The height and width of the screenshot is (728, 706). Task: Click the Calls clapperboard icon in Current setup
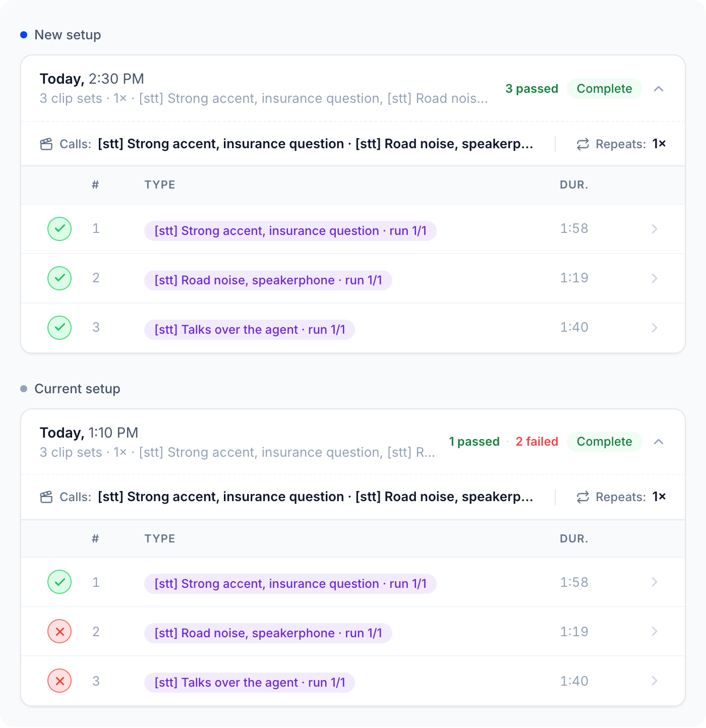pos(46,497)
